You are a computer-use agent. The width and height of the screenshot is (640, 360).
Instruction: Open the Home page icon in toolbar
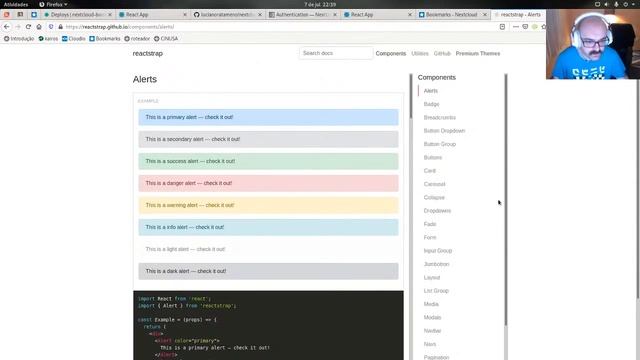coord(39,27)
